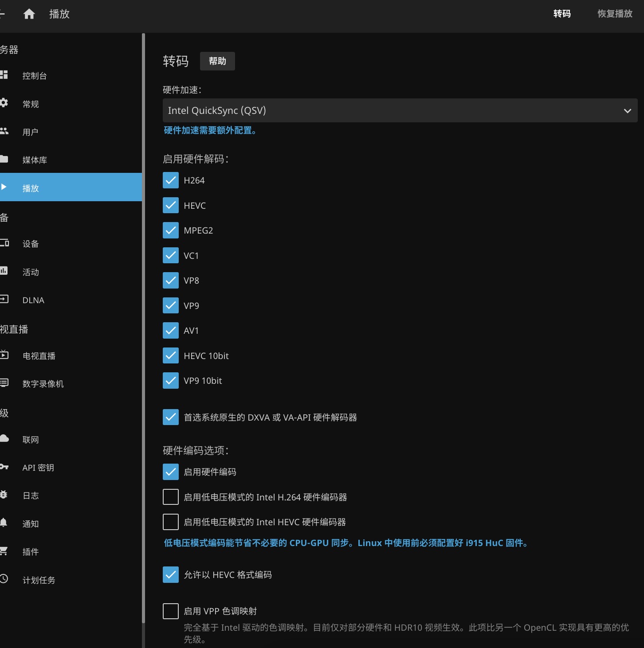Click the bug icon beside 日志
This screenshot has height=648, width=644.
coord(4,495)
